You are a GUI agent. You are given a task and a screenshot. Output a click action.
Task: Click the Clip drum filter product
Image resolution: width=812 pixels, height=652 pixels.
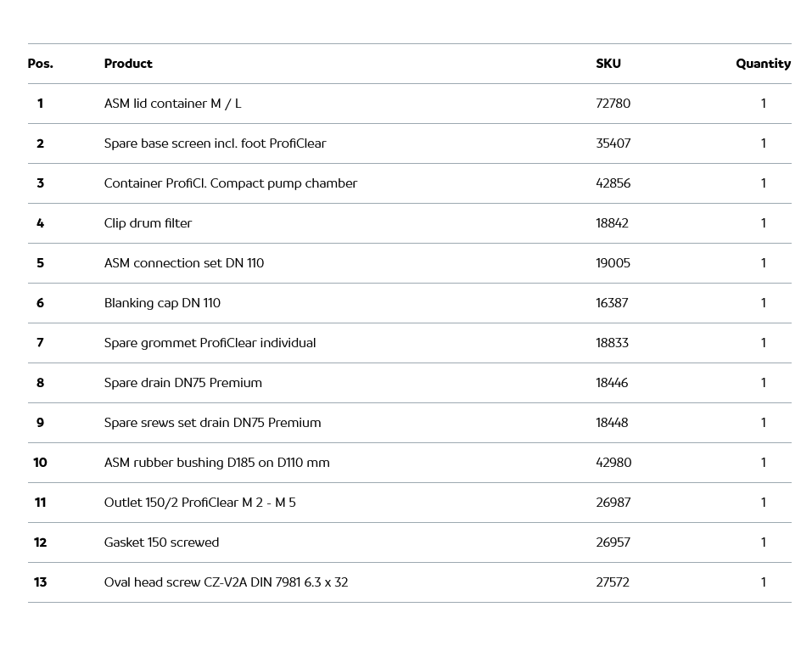click(148, 223)
